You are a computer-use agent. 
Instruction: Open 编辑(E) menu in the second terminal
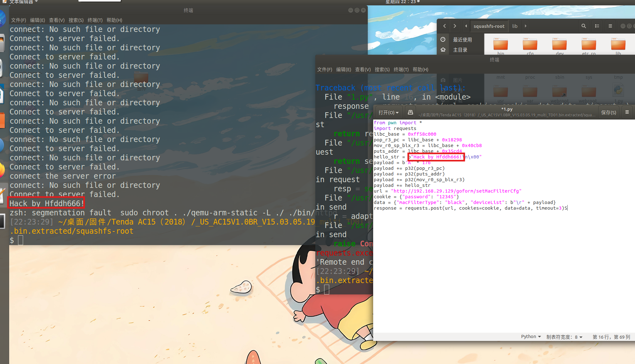(x=343, y=70)
